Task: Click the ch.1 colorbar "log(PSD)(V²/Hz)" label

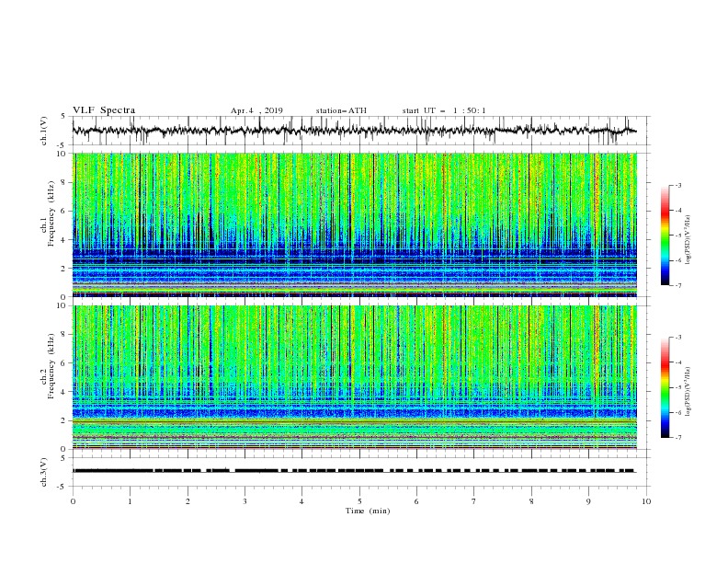Action: (688, 240)
